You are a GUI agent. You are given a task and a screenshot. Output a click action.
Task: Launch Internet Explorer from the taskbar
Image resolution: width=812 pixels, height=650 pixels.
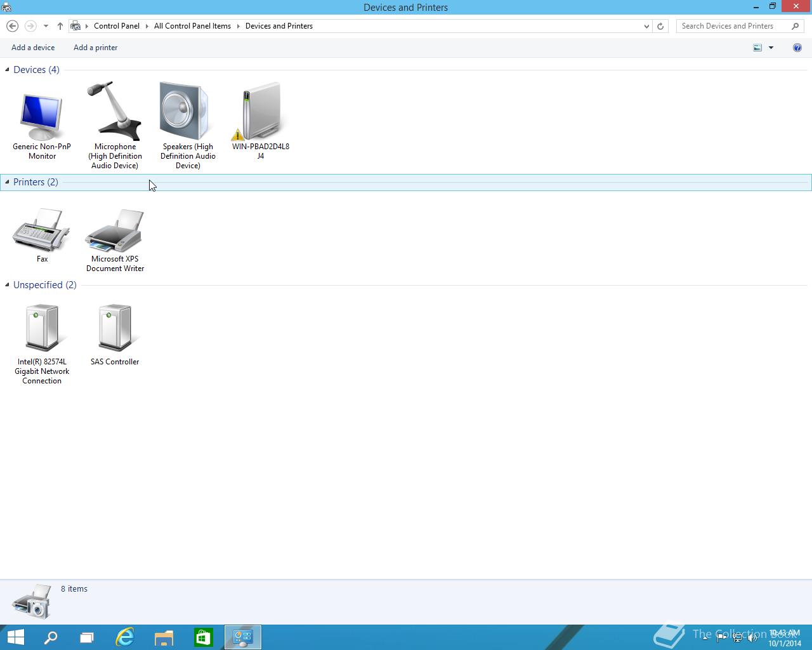click(x=125, y=637)
